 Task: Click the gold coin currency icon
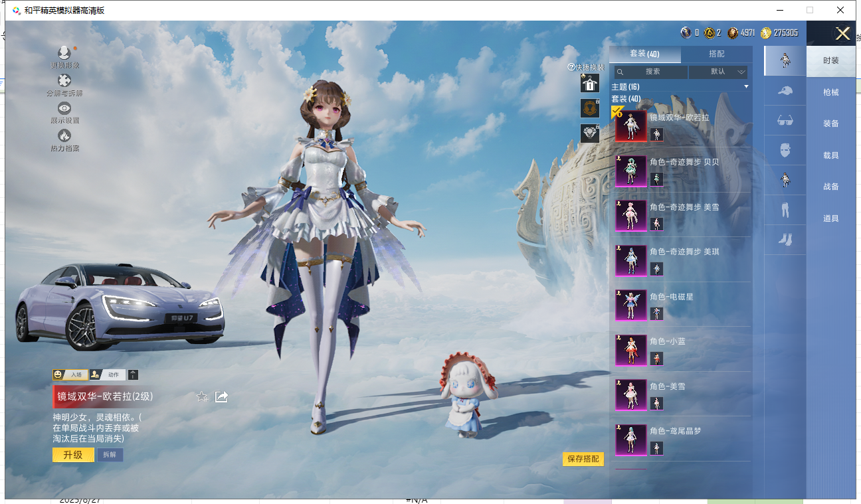[766, 33]
